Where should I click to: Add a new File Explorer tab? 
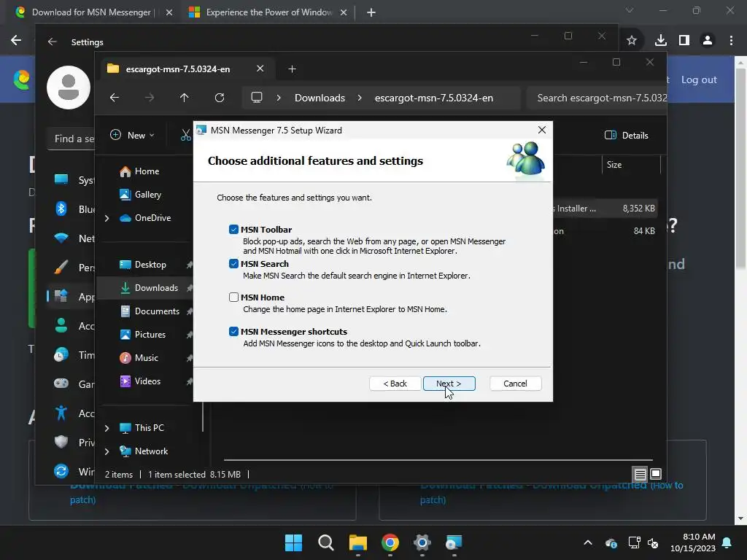(292, 69)
